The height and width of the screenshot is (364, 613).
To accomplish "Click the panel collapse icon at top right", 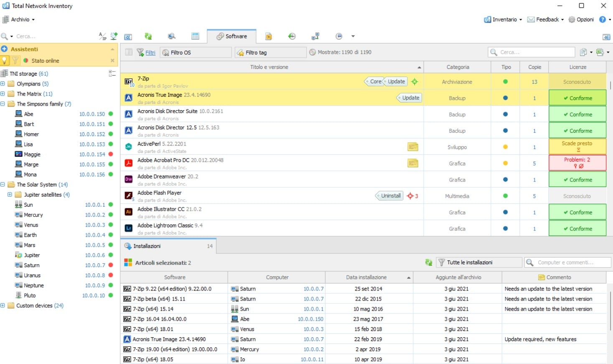I will pyautogui.click(x=606, y=37).
